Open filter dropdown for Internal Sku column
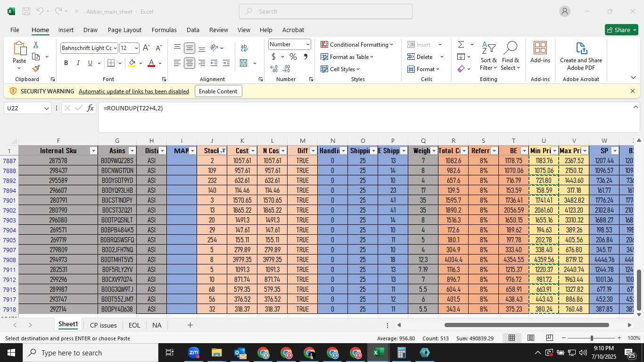This screenshot has width=644, height=362. click(93, 151)
